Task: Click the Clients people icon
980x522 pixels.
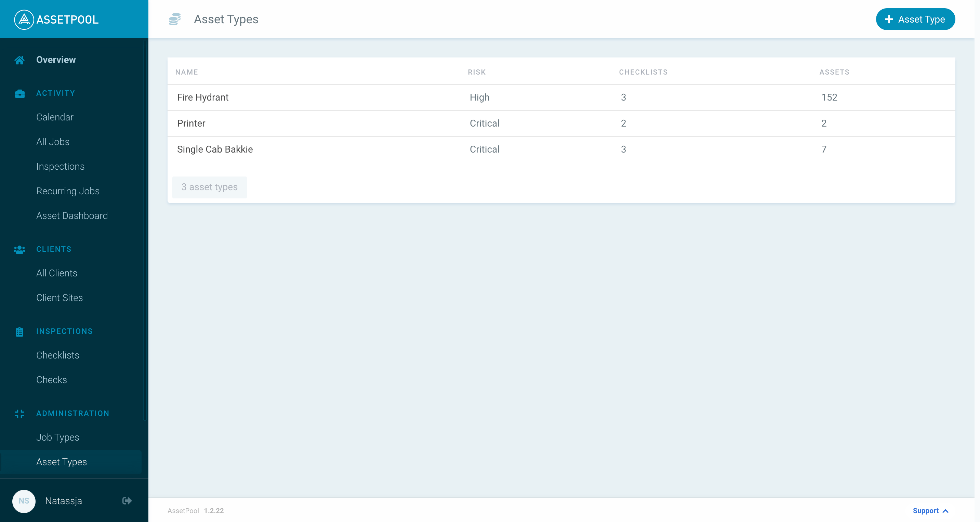Action: coord(19,249)
